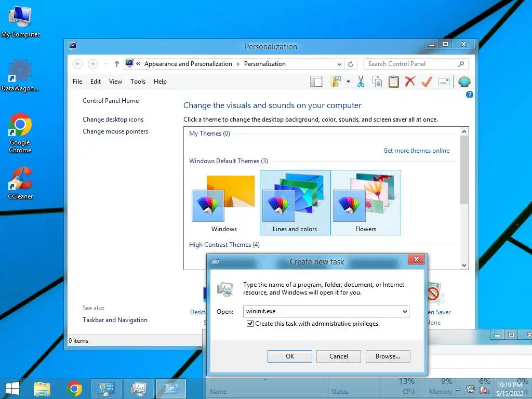Open Chrome from the taskbar
Screen dimensions: 532x399
(x=74, y=389)
